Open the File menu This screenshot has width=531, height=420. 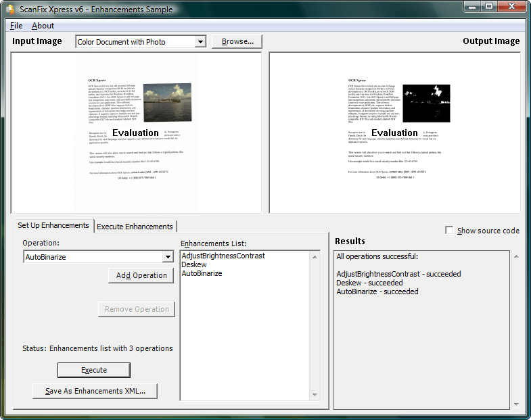16,26
